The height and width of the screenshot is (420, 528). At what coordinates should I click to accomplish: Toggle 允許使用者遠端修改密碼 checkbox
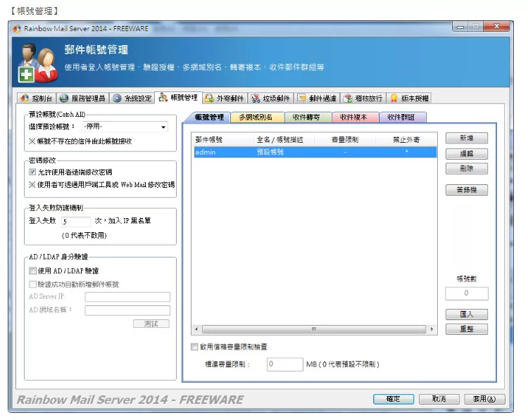coord(32,172)
